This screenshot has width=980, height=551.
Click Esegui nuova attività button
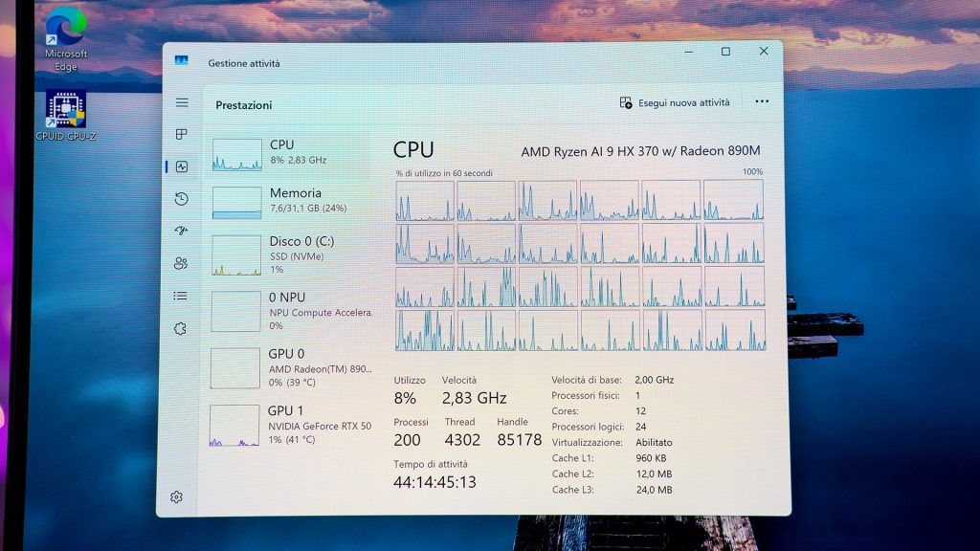675,102
